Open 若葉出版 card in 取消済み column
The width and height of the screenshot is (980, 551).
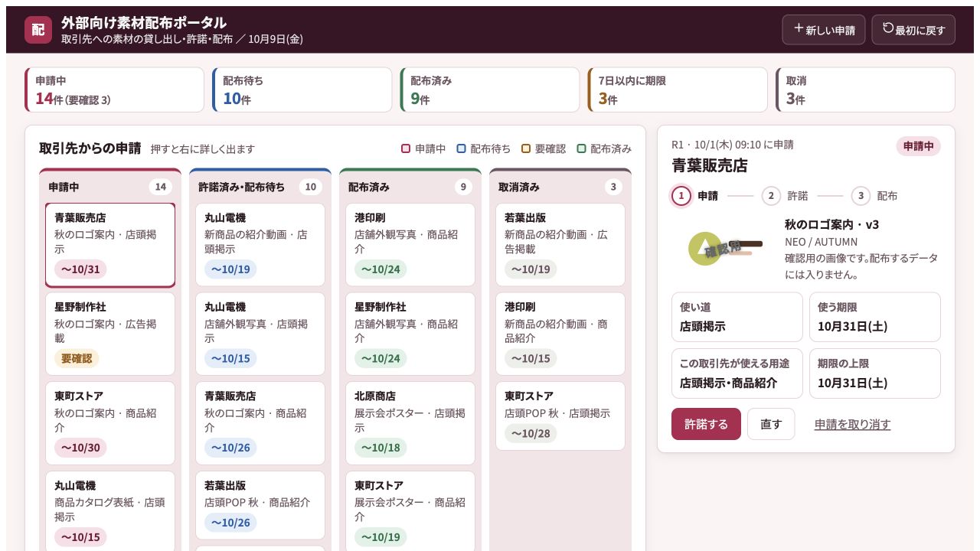point(560,245)
